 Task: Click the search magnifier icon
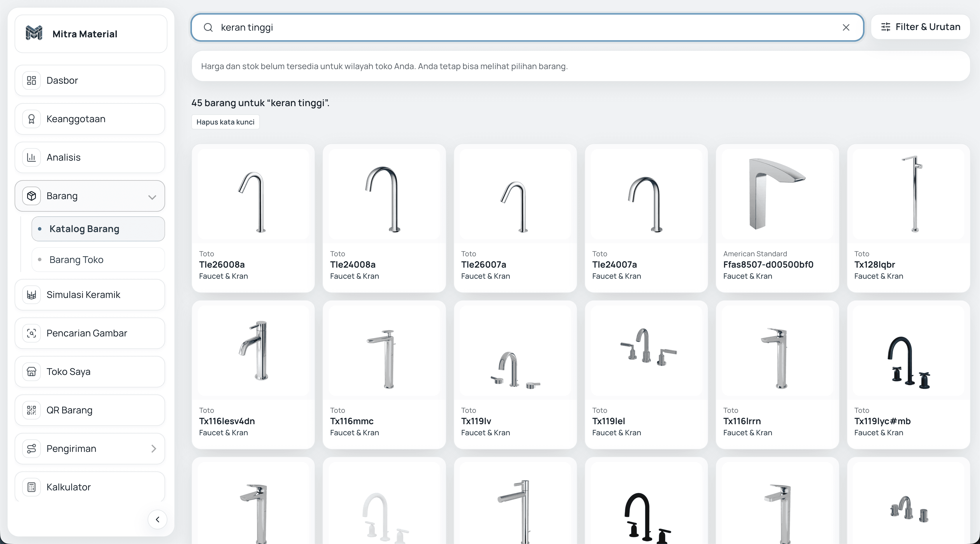pos(208,27)
